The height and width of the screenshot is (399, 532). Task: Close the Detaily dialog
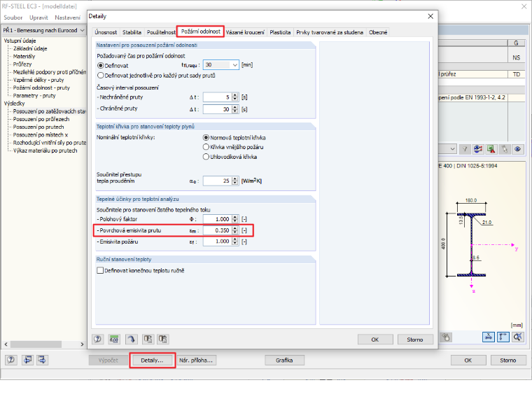[x=430, y=16]
